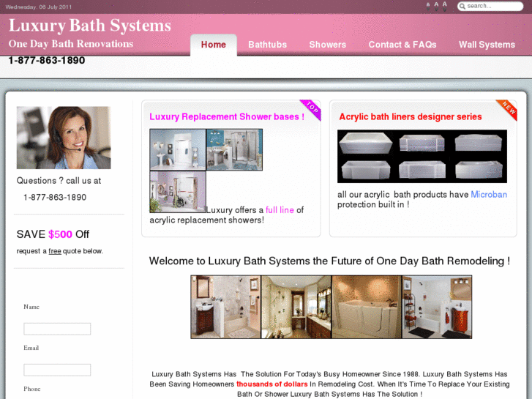The width and height of the screenshot is (532, 399).
Task: Click the first bathroom photo with dark vanity
Action: pos(225,307)
